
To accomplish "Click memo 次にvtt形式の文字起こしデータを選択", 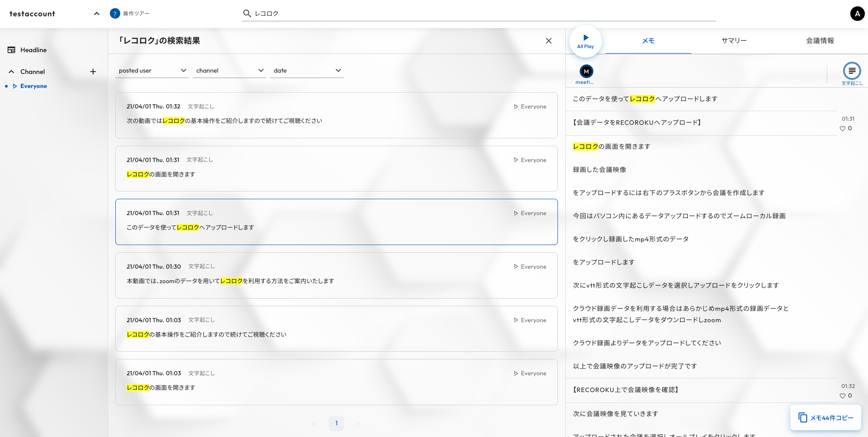I will tap(676, 285).
